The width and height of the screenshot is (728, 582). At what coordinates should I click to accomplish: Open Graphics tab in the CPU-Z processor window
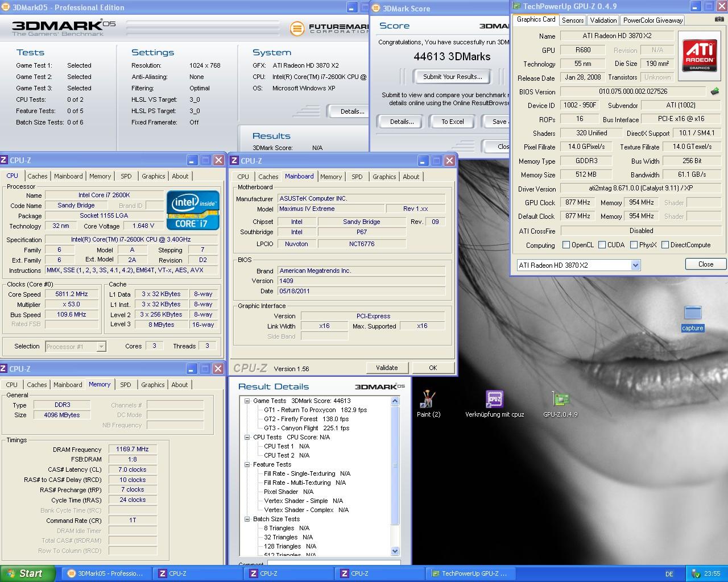tap(154, 176)
